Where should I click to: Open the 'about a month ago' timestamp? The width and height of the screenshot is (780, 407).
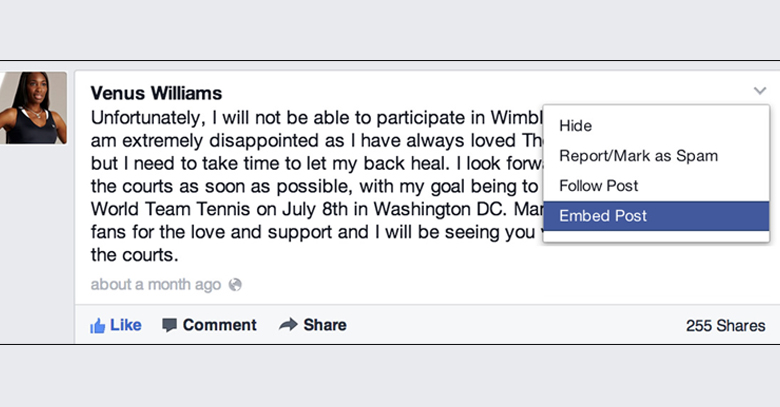156,285
